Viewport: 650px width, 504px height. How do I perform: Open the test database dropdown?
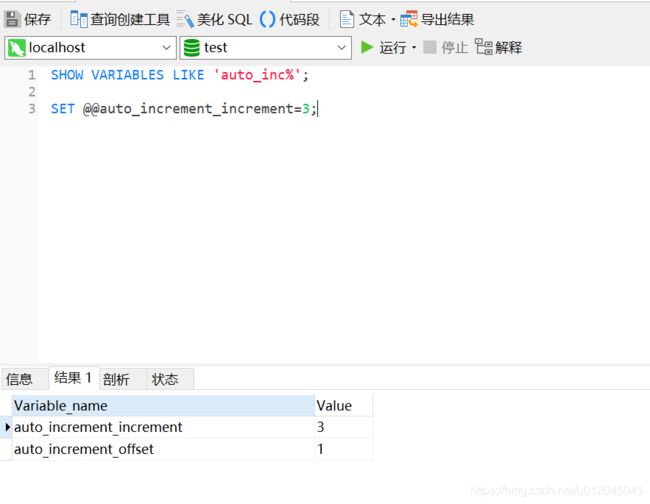(x=342, y=48)
